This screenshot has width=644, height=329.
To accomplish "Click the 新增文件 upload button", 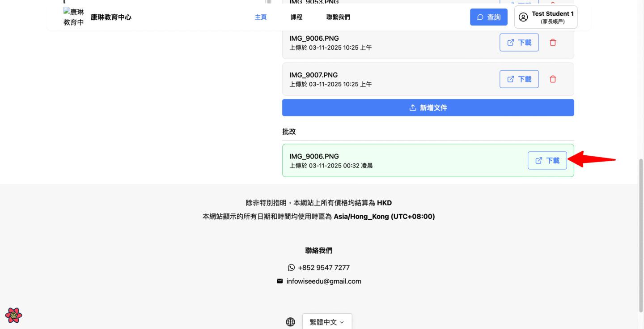I will (x=428, y=108).
